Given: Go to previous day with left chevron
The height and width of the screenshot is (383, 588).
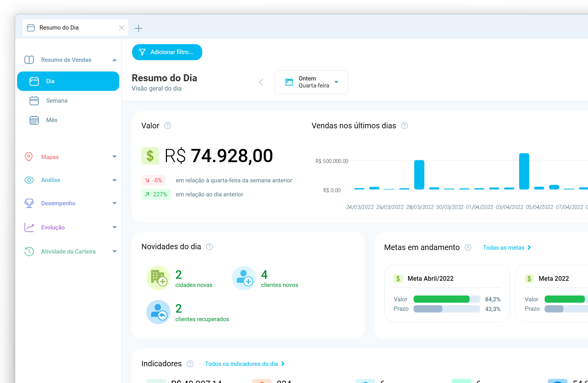Looking at the screenshot, I should (261, 82).
